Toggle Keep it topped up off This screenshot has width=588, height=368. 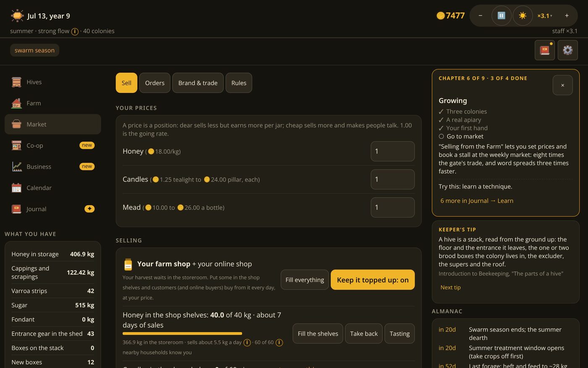click(x=373, y=280)
